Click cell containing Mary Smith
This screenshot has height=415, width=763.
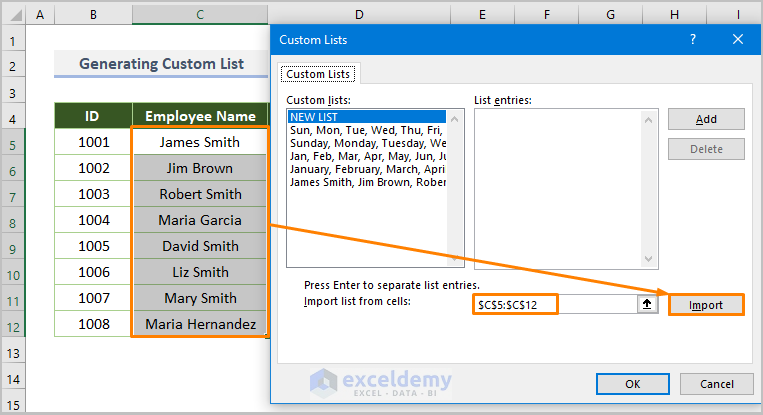200,298
